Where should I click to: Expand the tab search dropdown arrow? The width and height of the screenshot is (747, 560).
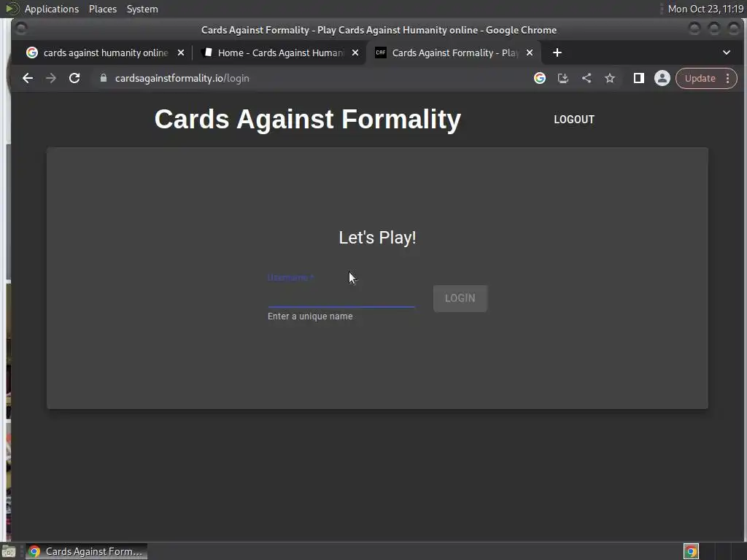point(727,52)
